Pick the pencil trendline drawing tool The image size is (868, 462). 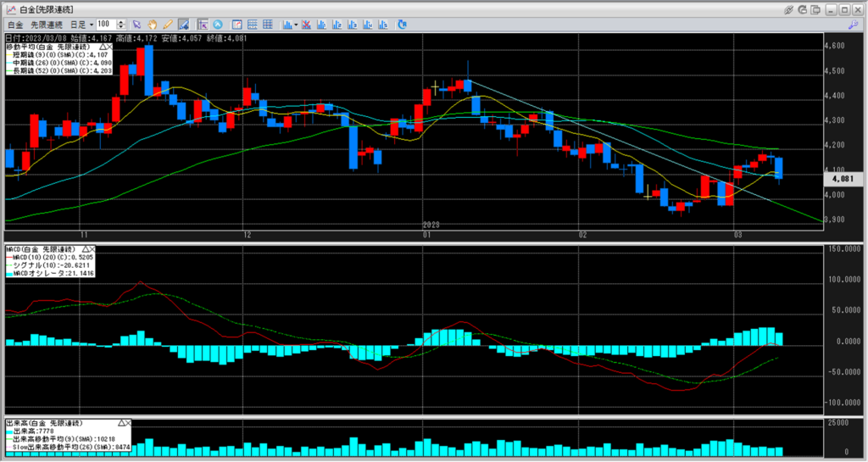167,24
